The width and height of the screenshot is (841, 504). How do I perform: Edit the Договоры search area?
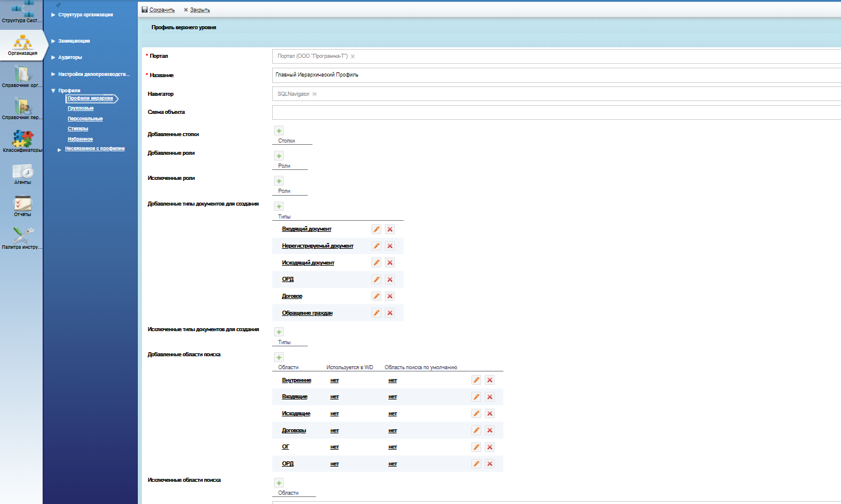[x=477, y=430]
